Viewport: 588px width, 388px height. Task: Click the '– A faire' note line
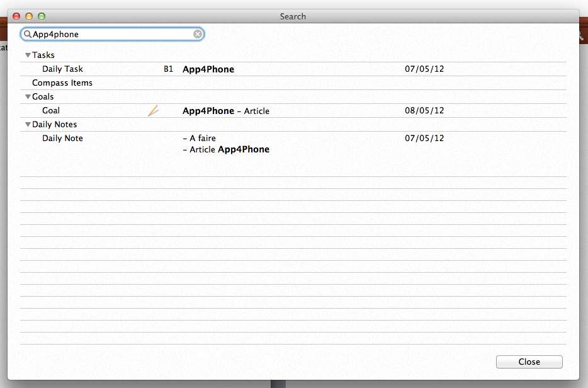coord(199,139)
